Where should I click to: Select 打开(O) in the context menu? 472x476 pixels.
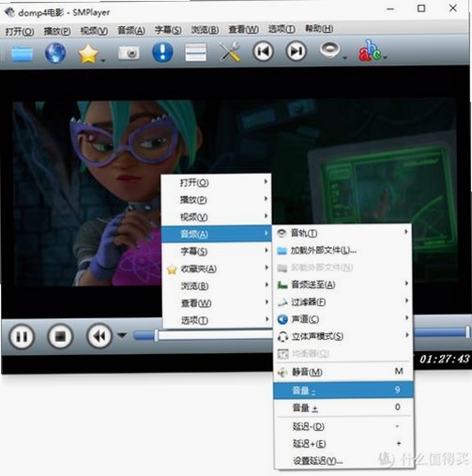(x=216, y=182)
